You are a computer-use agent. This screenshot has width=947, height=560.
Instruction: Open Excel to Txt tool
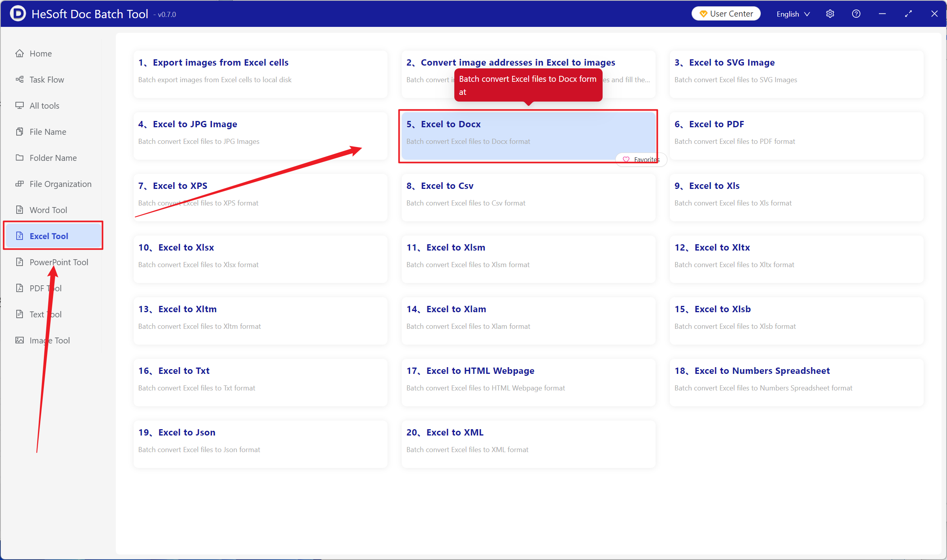pos(260,383)
